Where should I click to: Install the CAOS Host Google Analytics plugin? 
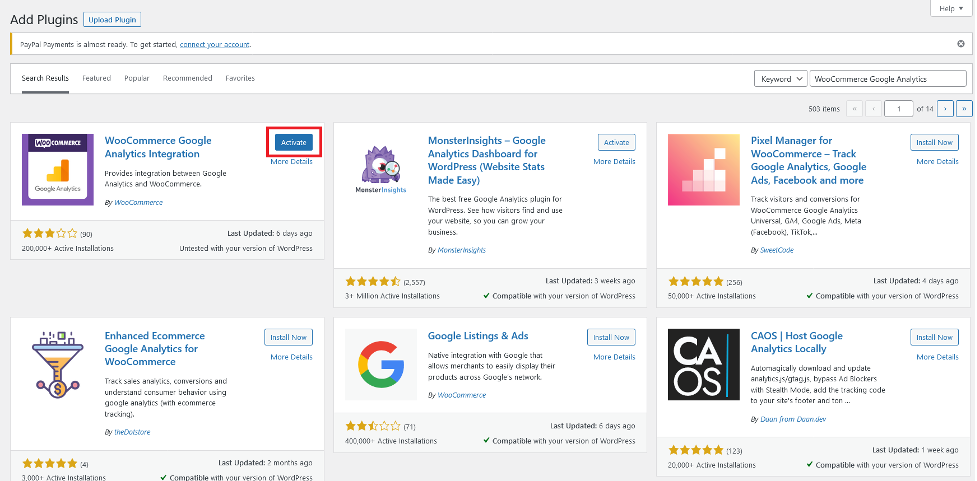tap(934, 338)
